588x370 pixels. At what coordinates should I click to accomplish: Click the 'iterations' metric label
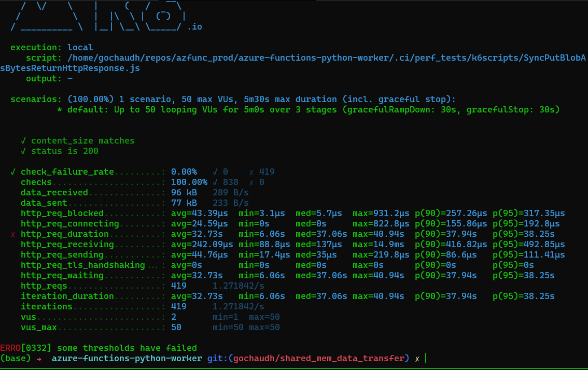[47, 307]
